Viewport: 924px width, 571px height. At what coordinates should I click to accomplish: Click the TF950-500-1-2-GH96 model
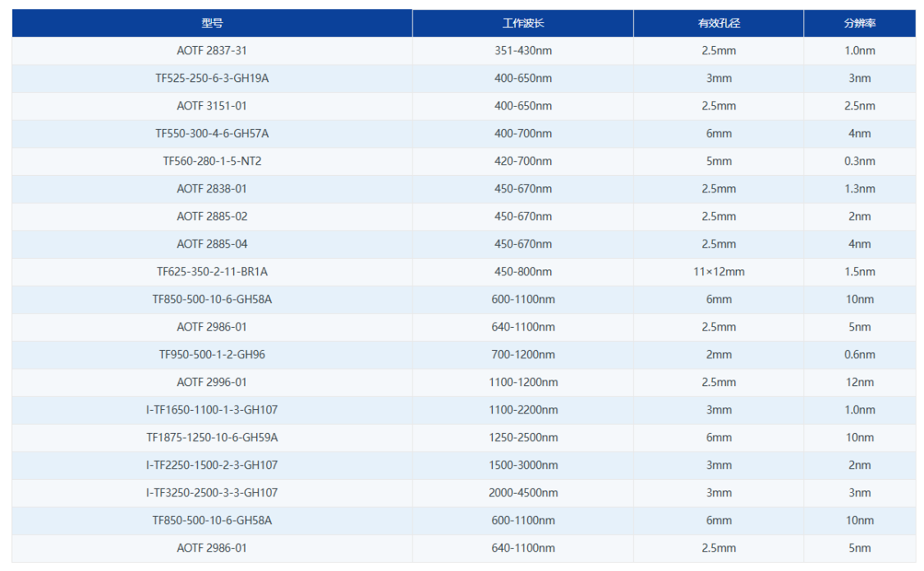coord(212,355)
